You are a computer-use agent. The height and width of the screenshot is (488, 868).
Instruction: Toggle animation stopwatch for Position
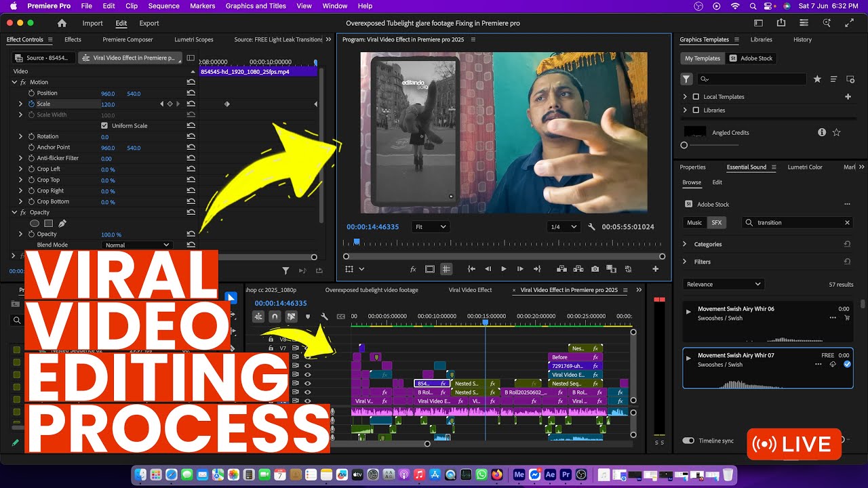(x=31, y=93)
